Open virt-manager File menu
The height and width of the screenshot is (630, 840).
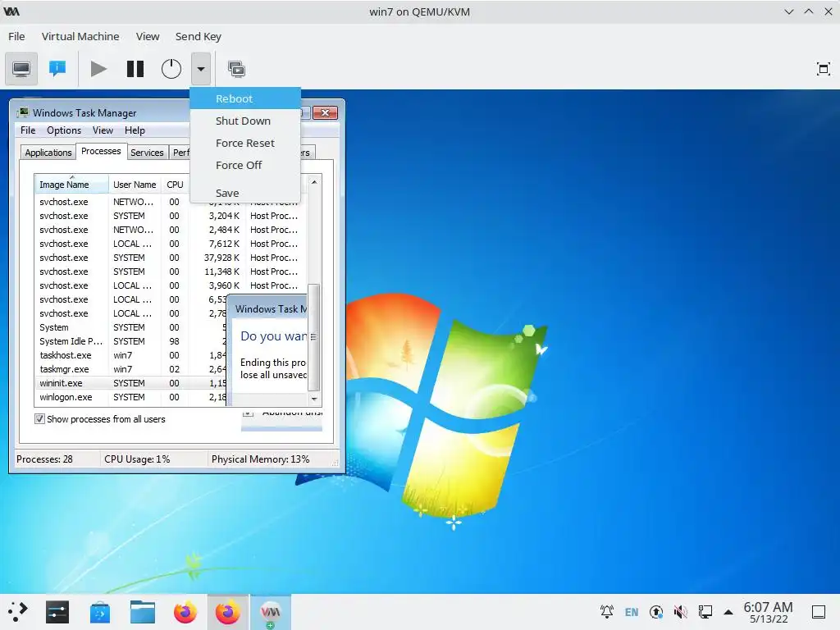(16, 36)
